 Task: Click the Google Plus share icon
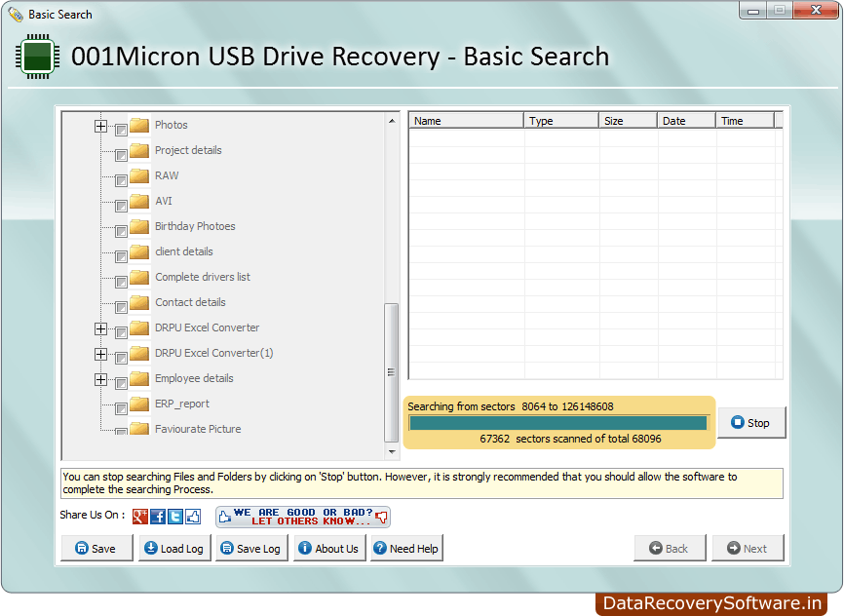140,517
